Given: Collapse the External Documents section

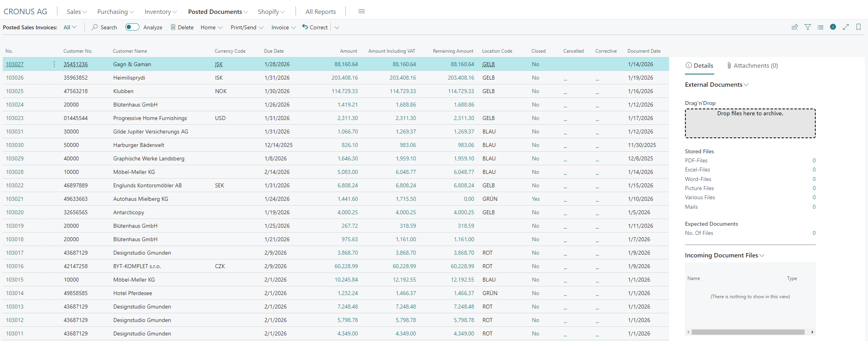Looking at the screenshot, I should 716,85.
